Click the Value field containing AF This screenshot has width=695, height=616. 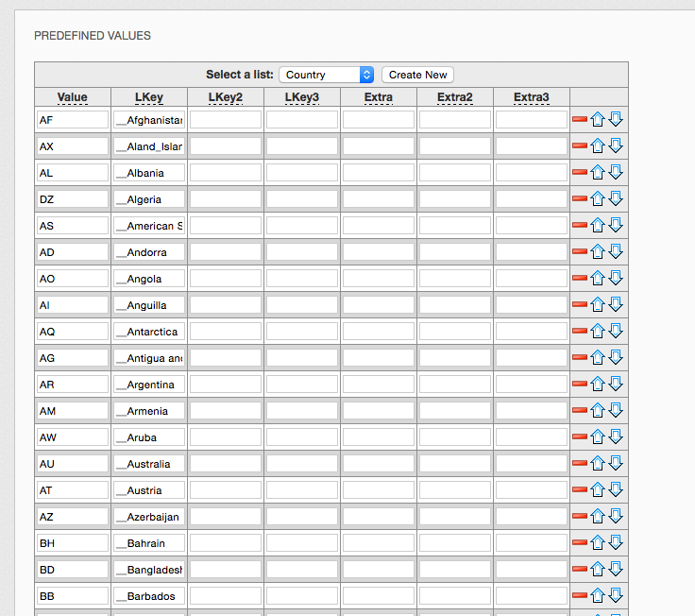coord(73,120)
